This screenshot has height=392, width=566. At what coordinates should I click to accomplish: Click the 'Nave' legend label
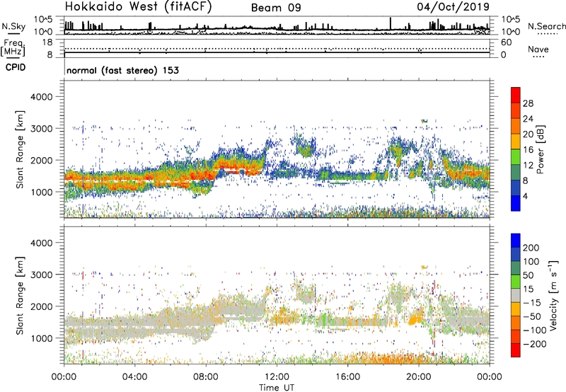point(538,49)
